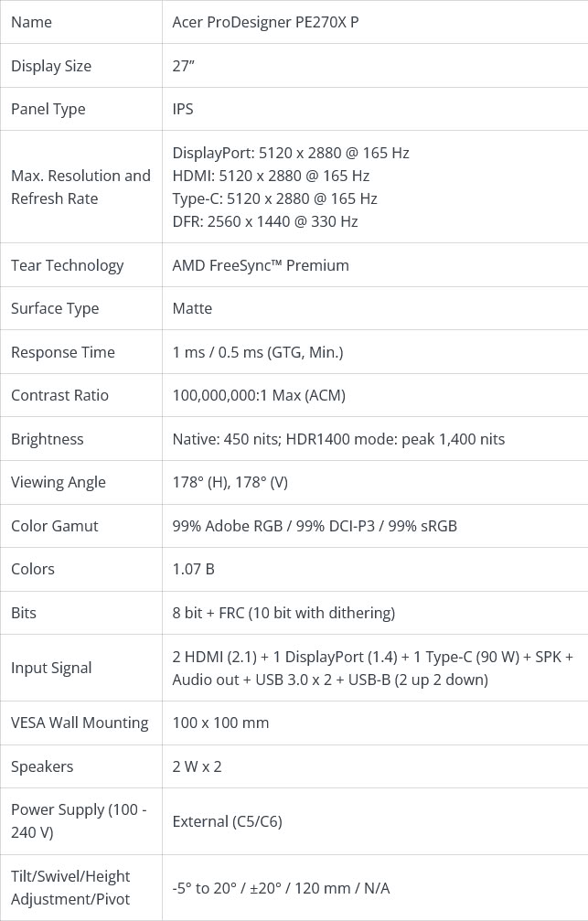Click the Surface Type label
Image resolution: width=588 pixels, height=921 pixels.
(55, 309)
